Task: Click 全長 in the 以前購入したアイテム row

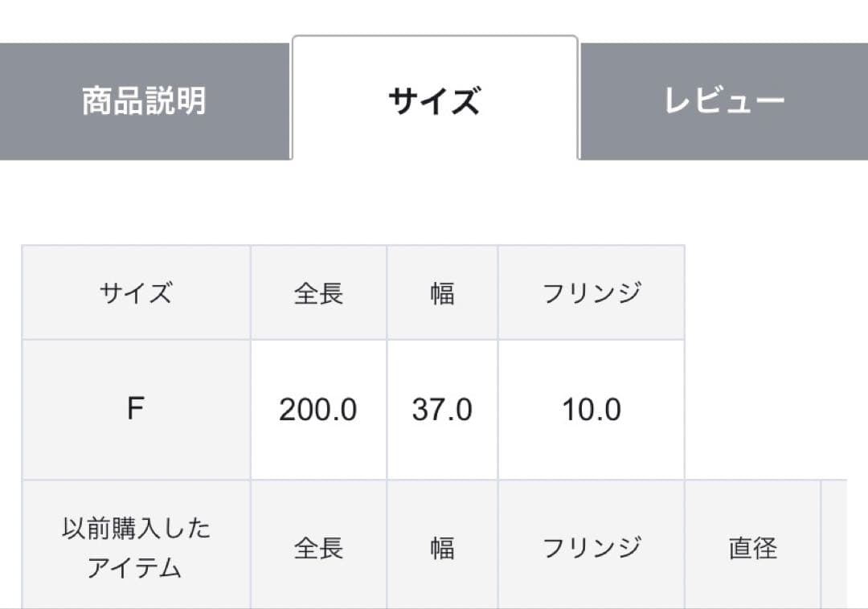Action: point(318,548)
